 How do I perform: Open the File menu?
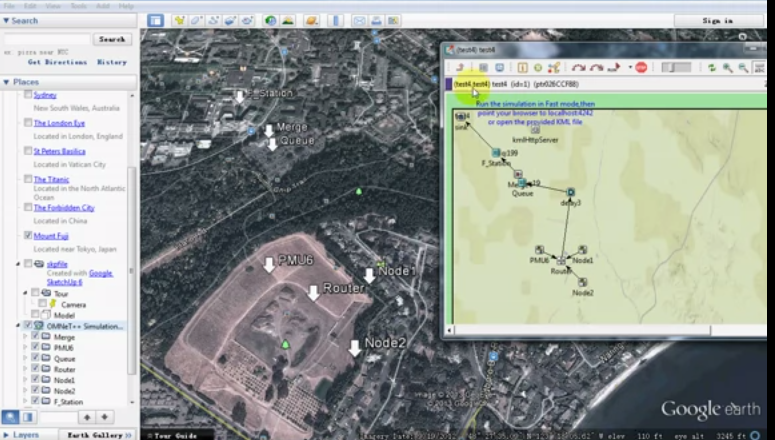tap(9, 6)
